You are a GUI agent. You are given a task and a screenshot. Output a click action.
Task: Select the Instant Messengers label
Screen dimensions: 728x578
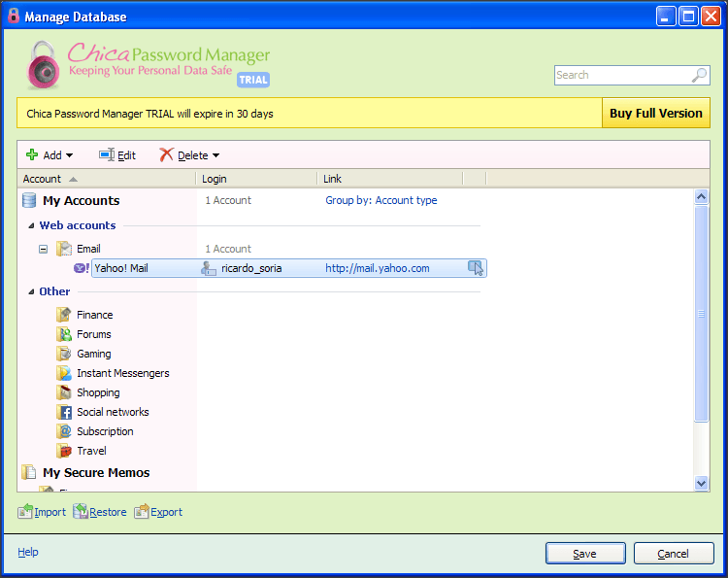click(x=123, y=373)
